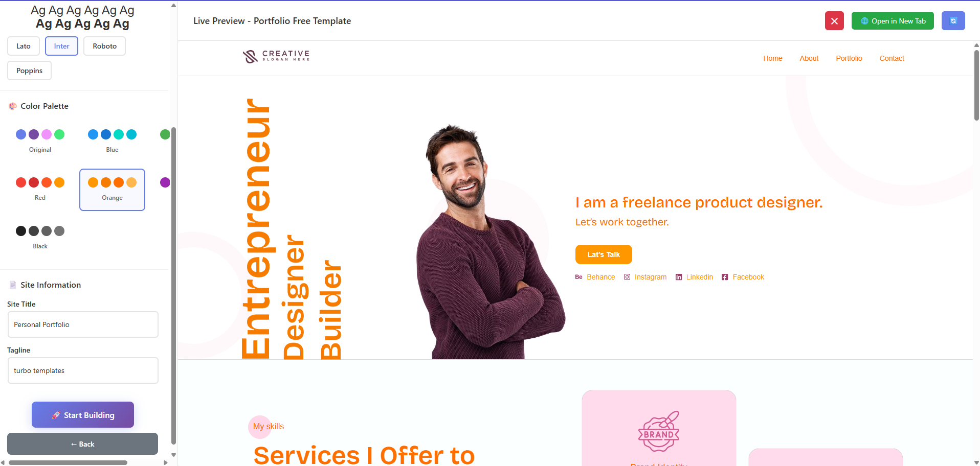Click the Creative logo in preview header
Viewport: 980px width, 466px height.
coord(276,56)
